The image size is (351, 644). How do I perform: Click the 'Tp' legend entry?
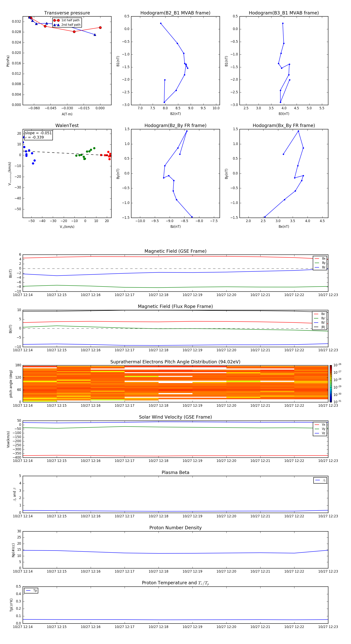tap(31, 591)
